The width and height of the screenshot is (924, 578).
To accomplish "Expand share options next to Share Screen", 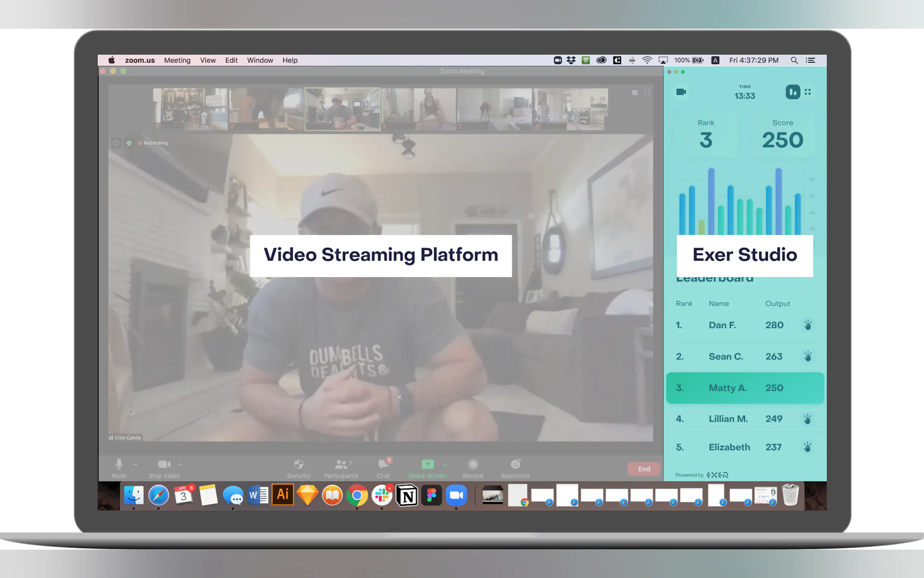I will point(445,464).
